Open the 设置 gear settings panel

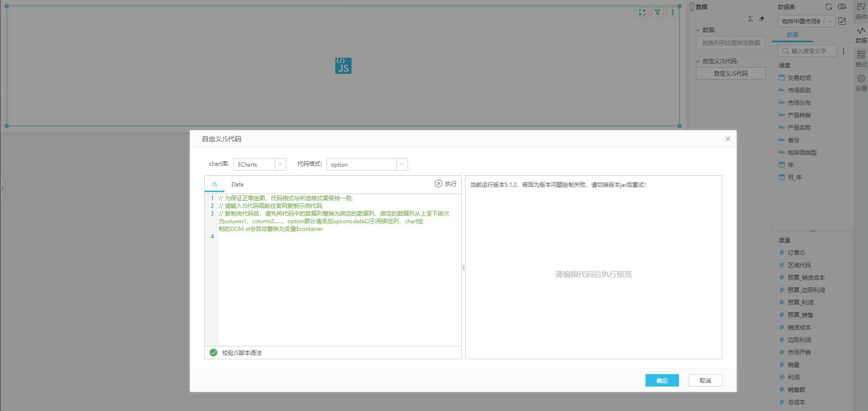861,81
